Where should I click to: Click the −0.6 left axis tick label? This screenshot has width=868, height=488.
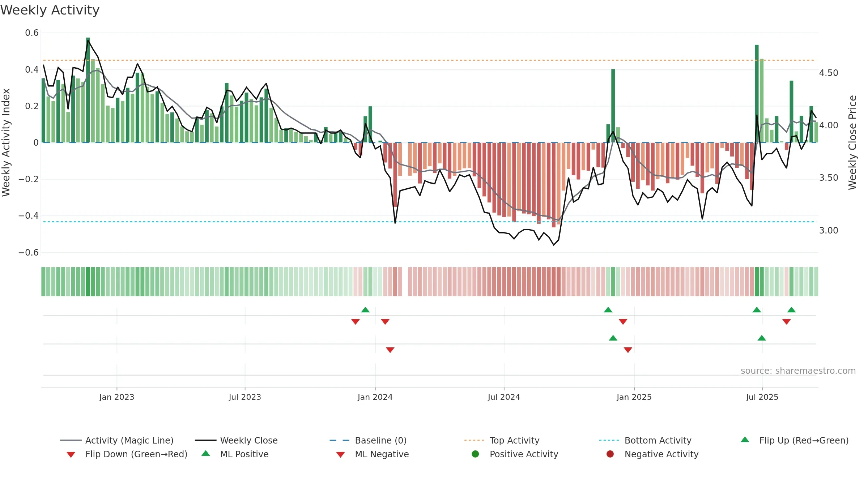point(29,252)
